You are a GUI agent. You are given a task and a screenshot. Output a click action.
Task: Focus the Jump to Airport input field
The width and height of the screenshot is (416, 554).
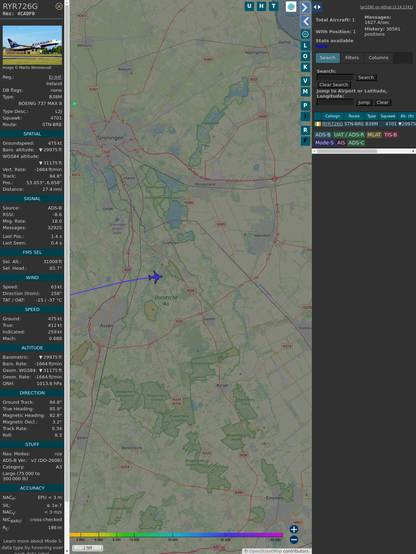335,102
